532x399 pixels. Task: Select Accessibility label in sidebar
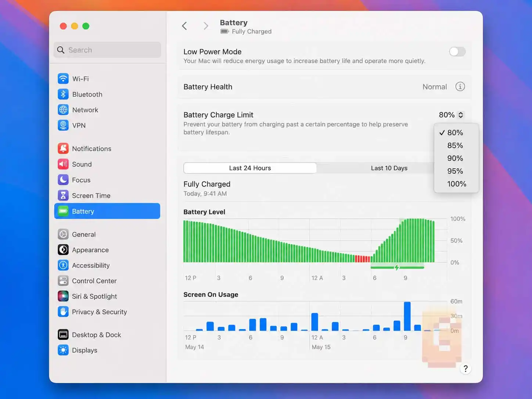91,265
